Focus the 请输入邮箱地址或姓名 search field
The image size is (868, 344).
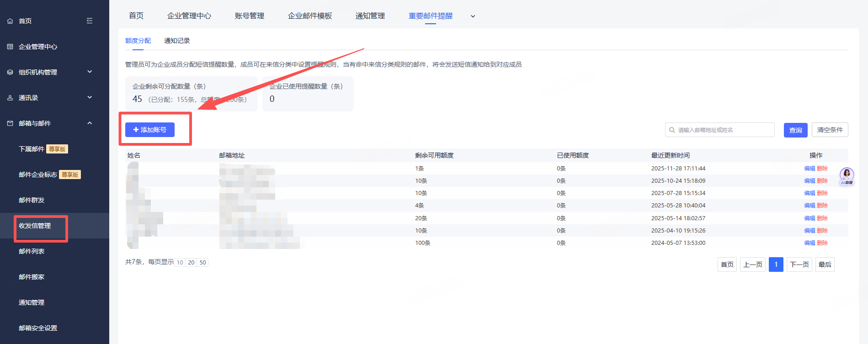coord(720,130)
